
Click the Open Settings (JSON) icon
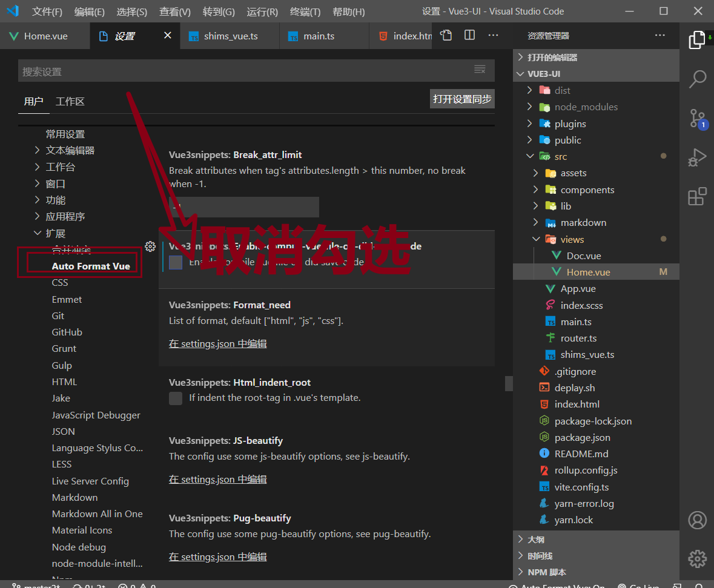click(446, 35)
